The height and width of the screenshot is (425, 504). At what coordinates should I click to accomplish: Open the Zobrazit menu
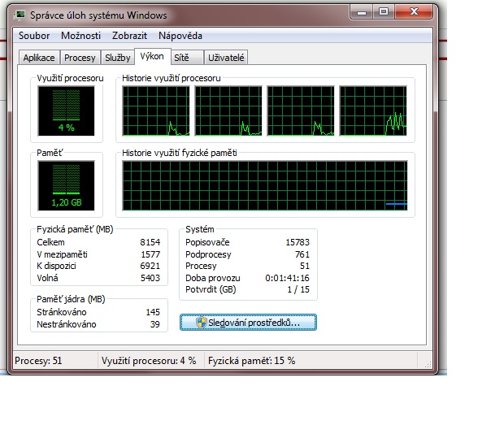(x=129, y=36)
